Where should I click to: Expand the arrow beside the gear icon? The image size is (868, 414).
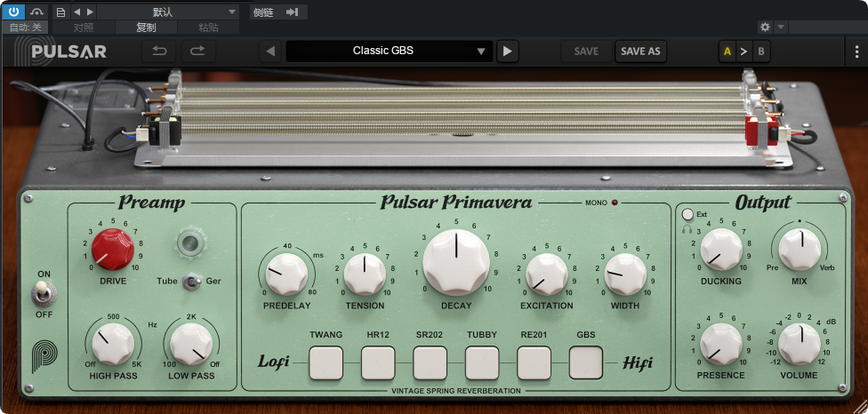(x=781, y=27)
